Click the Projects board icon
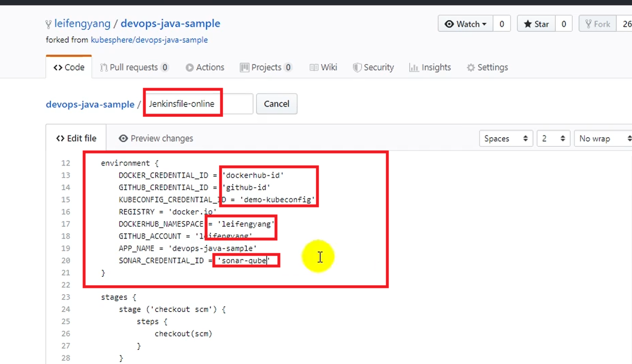 [x=244, y=68]
